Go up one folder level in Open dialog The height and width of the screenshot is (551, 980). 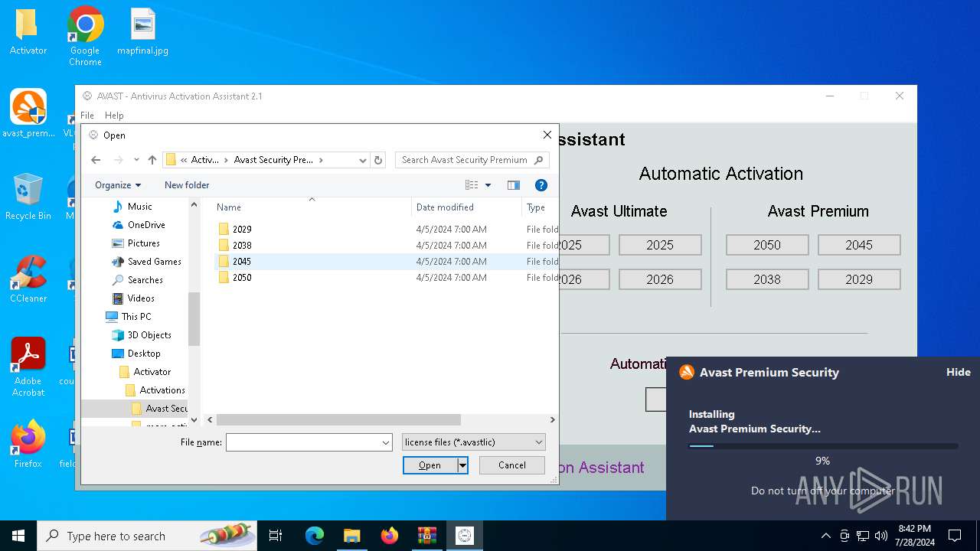point(152,160)
